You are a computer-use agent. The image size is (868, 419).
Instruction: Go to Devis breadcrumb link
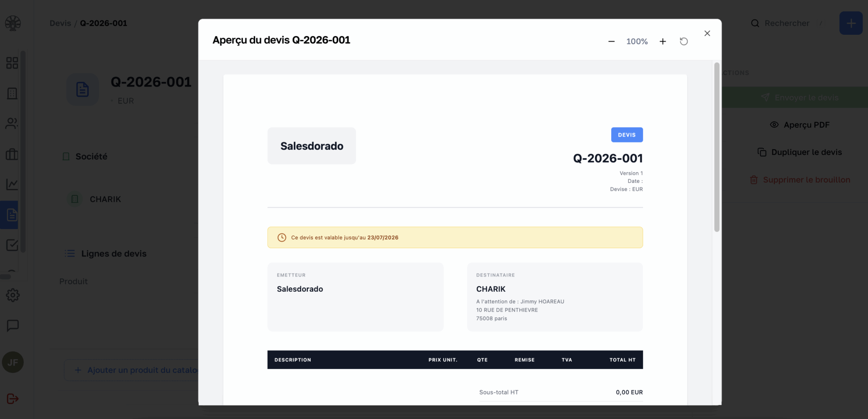[60, 23]
